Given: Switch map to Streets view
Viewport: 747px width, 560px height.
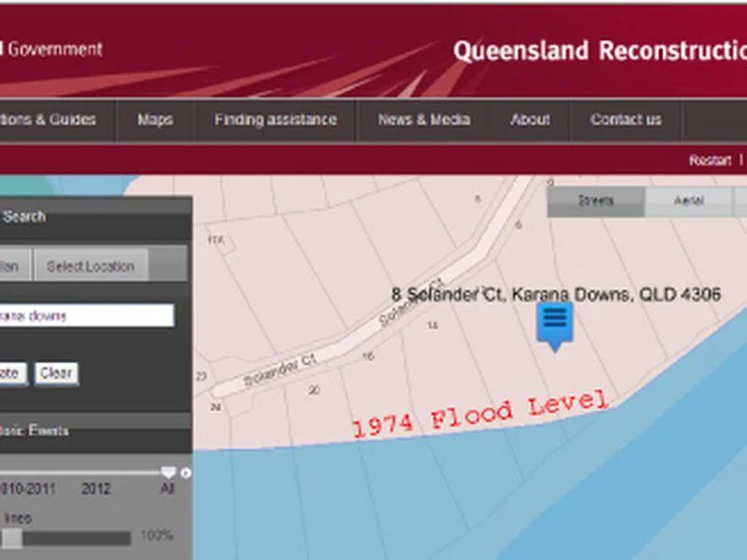Looking at the screenshot, I should pos(595,201).
